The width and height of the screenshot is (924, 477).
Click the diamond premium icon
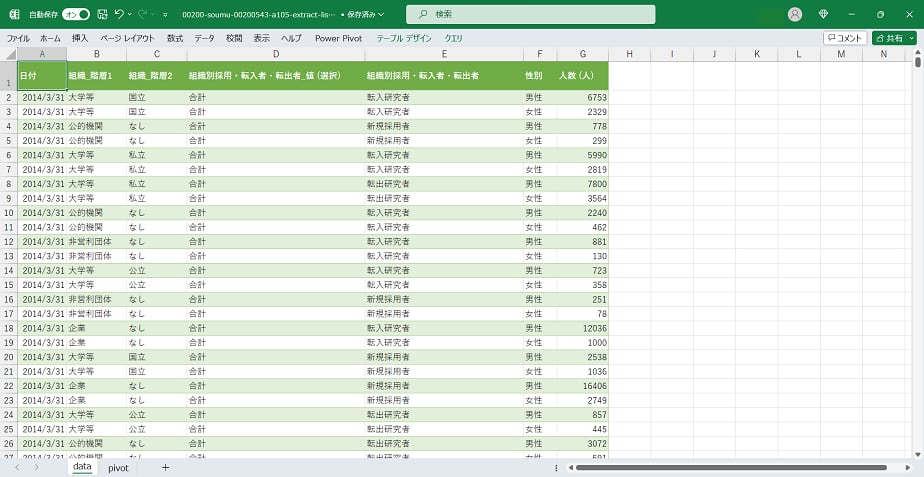(x=823, y=14)
